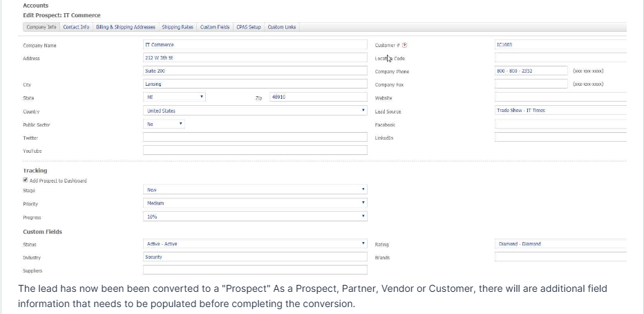Open the Status dropdown in Custom Fields
The width and height of the screenshot is (644, 314).
coord(254,244)
